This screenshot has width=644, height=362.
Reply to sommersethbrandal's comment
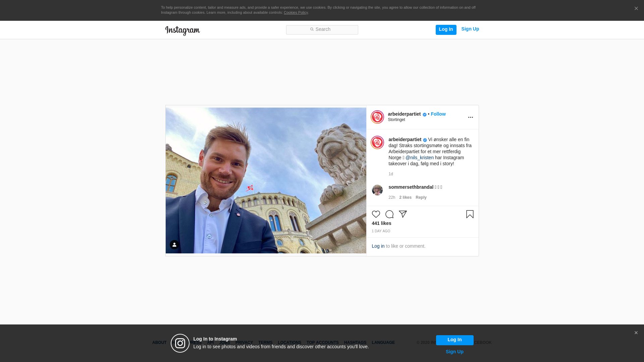point(421,197)
